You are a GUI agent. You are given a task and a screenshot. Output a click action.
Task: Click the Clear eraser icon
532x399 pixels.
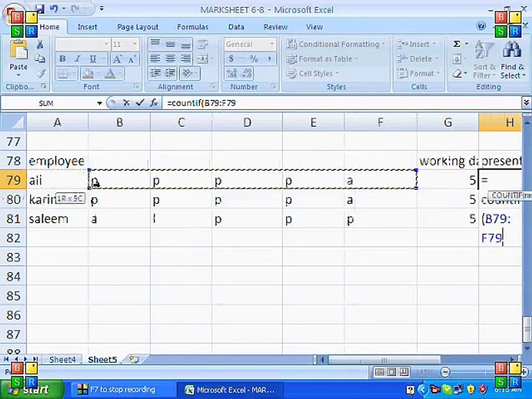click(457, 73)
